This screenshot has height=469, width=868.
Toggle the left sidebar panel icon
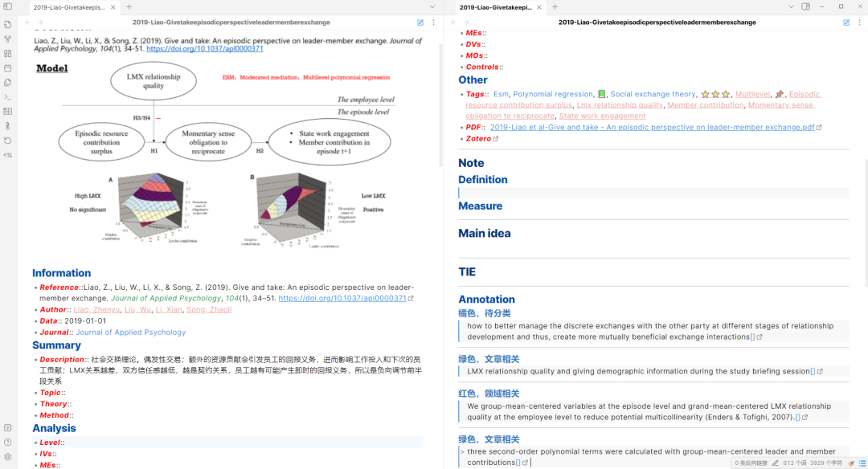click(8, 6)
